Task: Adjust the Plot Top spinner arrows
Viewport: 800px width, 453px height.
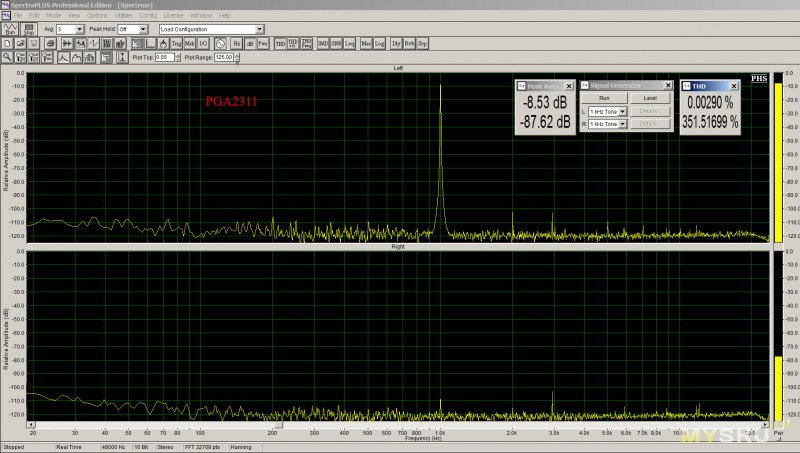Action: (178, 58)
